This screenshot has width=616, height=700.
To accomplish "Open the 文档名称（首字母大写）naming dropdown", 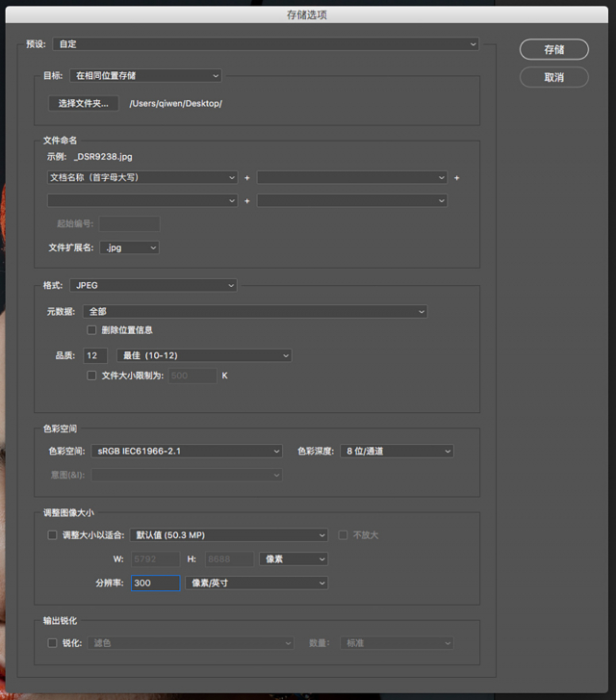I will 142,177.
